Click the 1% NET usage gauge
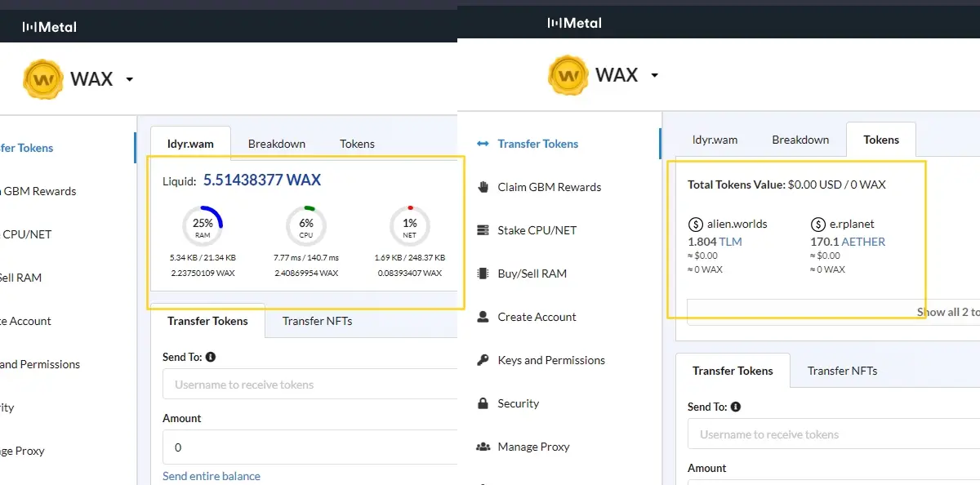The width and height of the screenshot is (980, 485). tap(410, 226)
